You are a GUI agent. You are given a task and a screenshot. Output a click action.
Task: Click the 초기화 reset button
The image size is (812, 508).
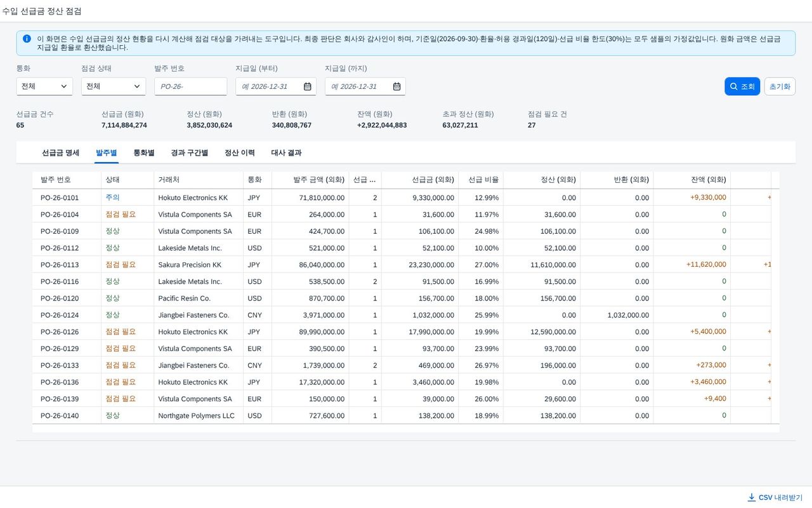(x=780, y=86)
